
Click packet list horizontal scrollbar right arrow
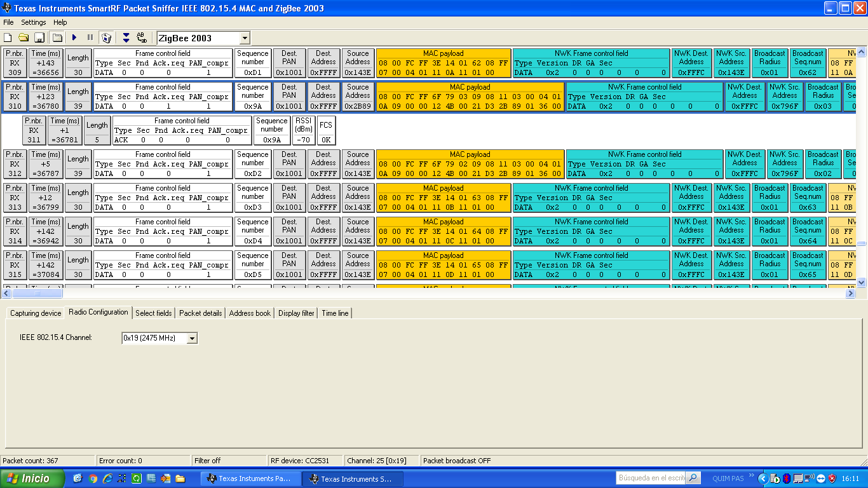(851, 294)
